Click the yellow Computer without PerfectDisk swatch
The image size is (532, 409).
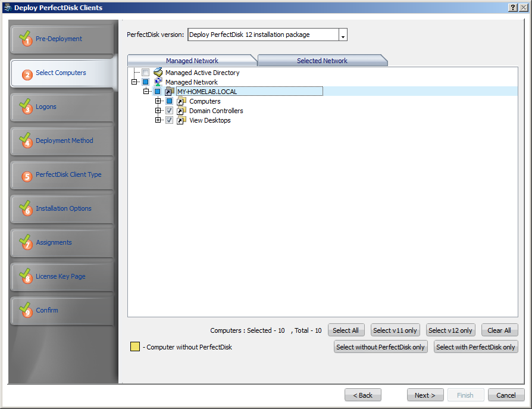pyautogui.click(x=135, y=346)
